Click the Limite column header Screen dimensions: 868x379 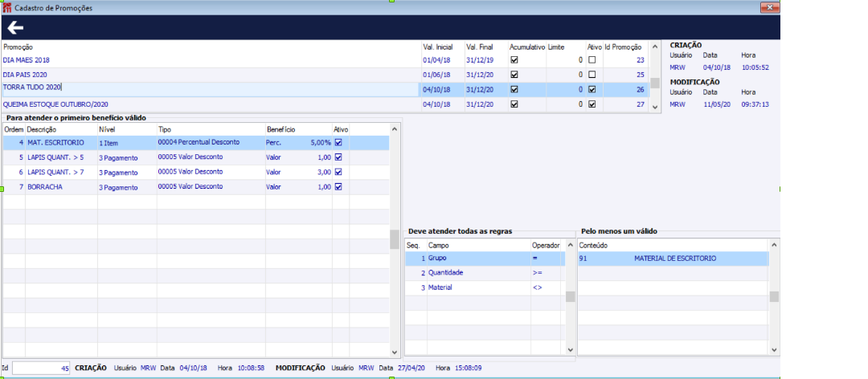[556, 47]
